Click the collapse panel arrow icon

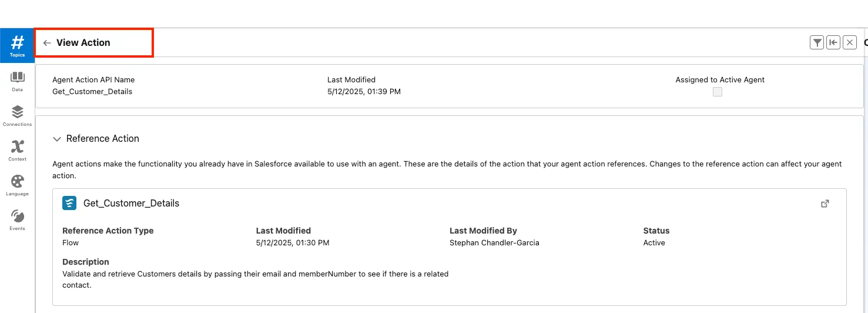coord(833,42)
